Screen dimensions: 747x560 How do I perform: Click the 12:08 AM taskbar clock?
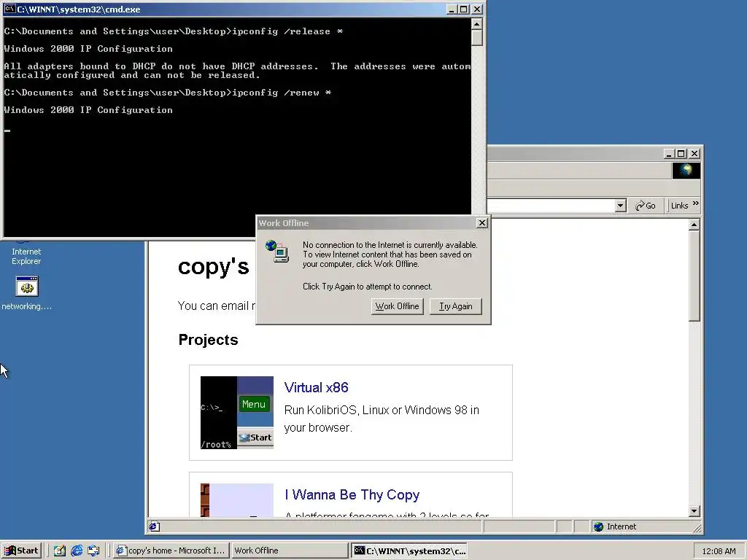(719, 551)
